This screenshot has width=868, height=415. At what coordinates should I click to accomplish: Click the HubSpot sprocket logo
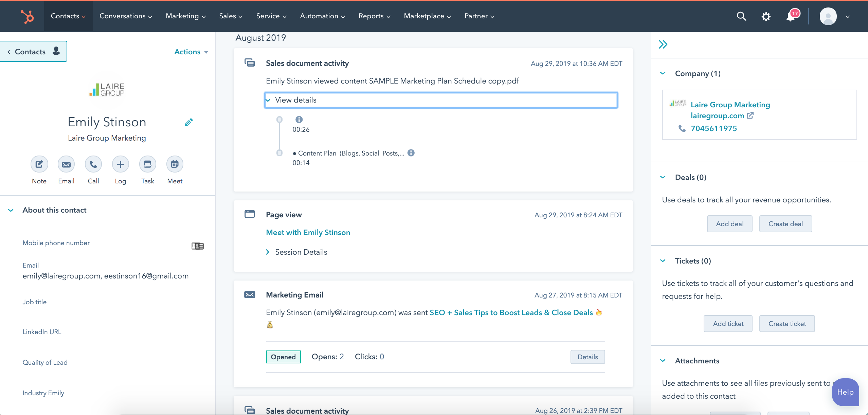[x=27, y=16]
